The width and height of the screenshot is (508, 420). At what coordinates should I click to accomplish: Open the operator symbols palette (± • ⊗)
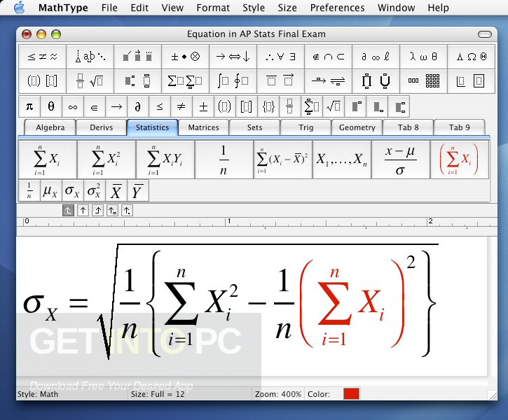click(x=185, y=57)
